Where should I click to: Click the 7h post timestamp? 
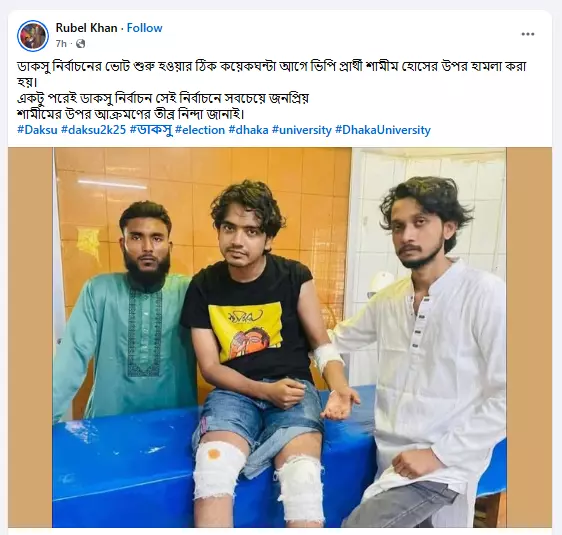tap(61, 44)
